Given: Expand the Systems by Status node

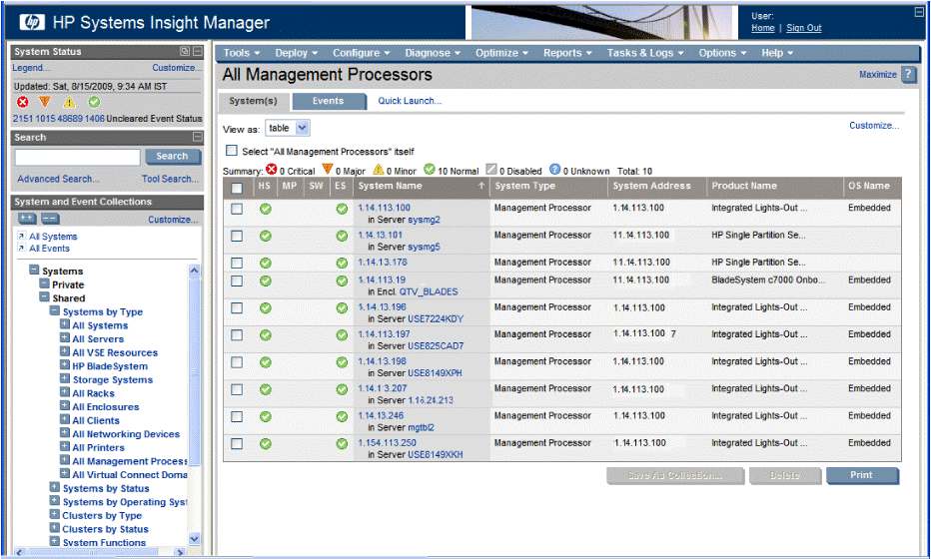Looking at the screenshot, I should pos(55,487).
